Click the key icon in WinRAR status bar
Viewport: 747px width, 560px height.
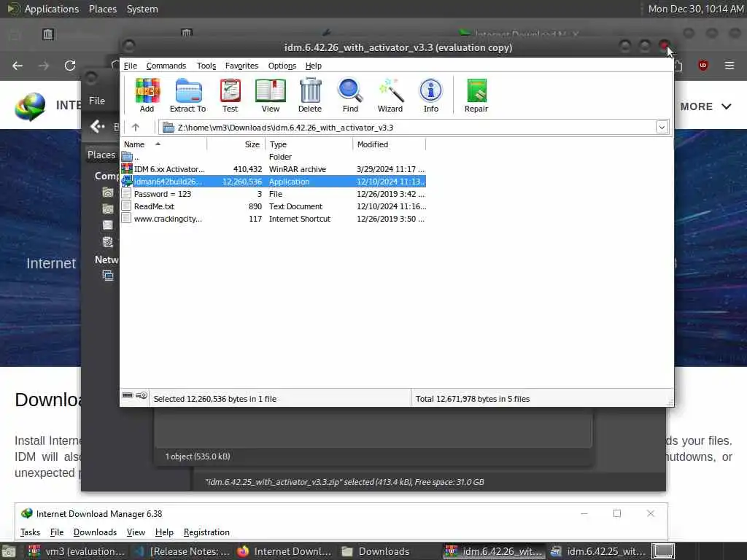coord(142,395)
